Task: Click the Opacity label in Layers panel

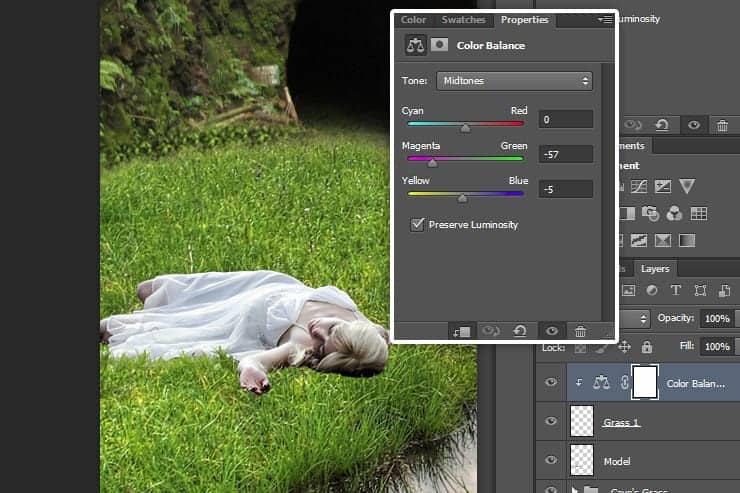Action: tap(676, 318)
